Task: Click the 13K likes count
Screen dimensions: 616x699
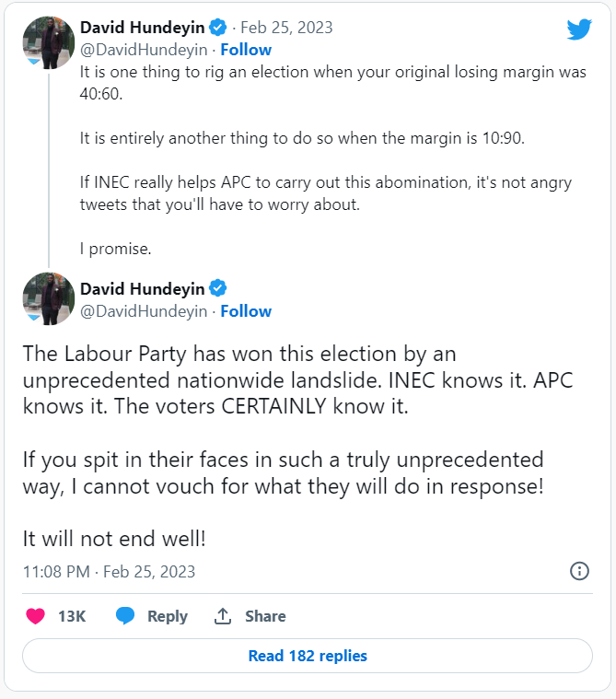Action: tap(72, 616)
